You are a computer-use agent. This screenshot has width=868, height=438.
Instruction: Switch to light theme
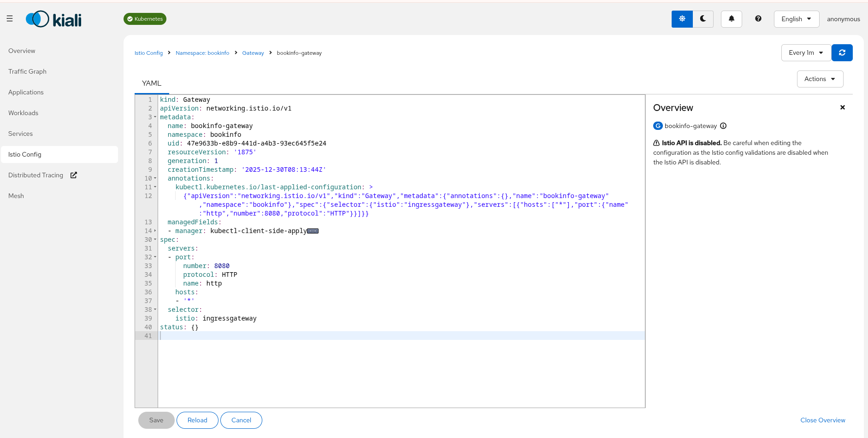[x=682, y=19]
